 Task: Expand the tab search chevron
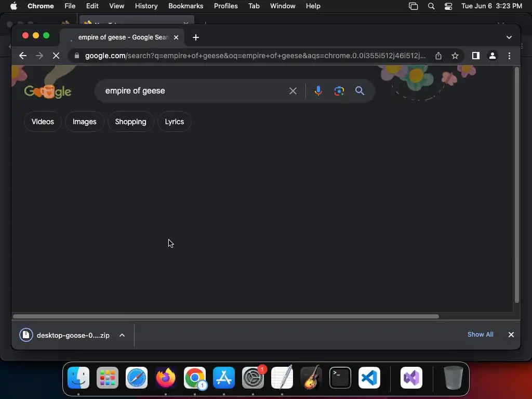point(509,37)
